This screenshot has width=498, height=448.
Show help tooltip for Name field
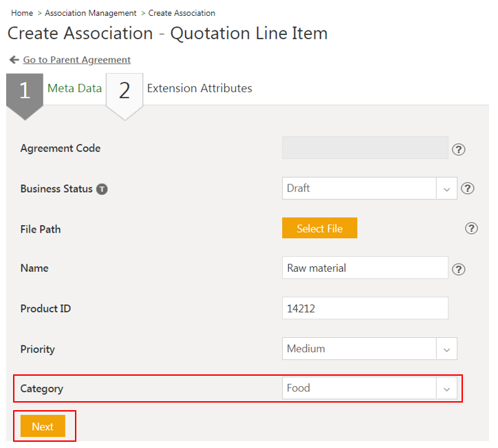coord(459,269)
